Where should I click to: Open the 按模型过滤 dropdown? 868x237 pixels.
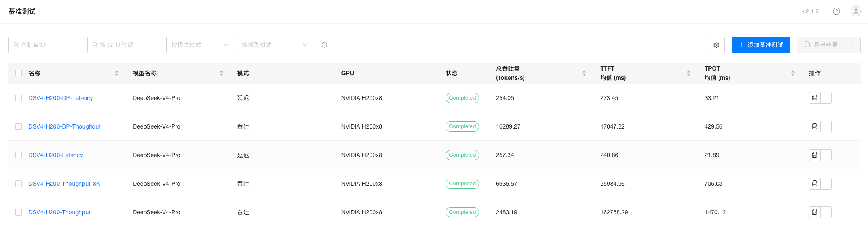click(274, 45)
